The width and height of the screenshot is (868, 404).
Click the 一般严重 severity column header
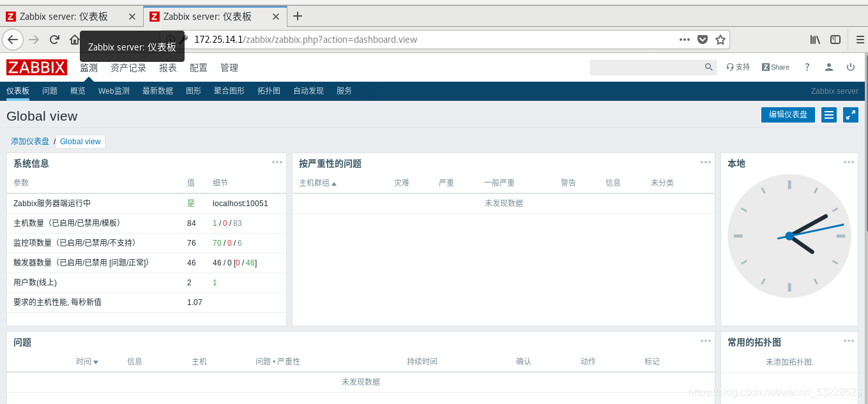(499, 183)
